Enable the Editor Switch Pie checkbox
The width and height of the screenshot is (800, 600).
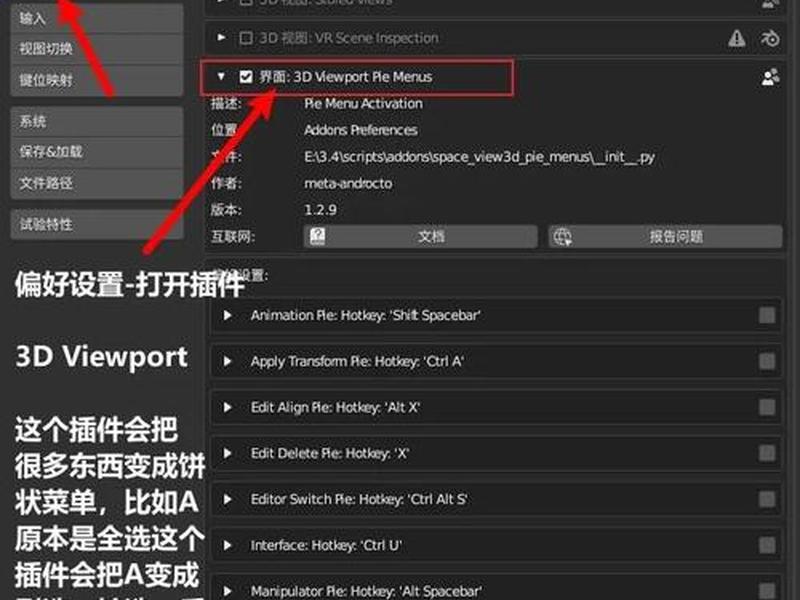coord(767,499)
